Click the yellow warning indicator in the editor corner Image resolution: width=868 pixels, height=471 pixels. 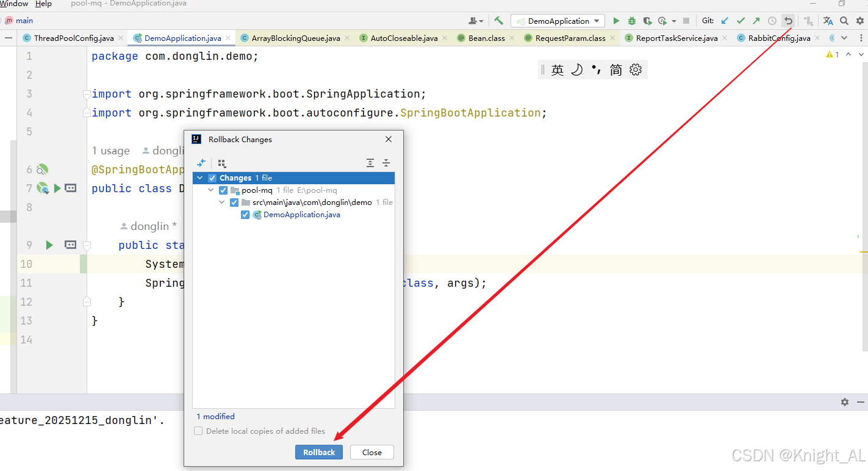[x=833, y=55]
